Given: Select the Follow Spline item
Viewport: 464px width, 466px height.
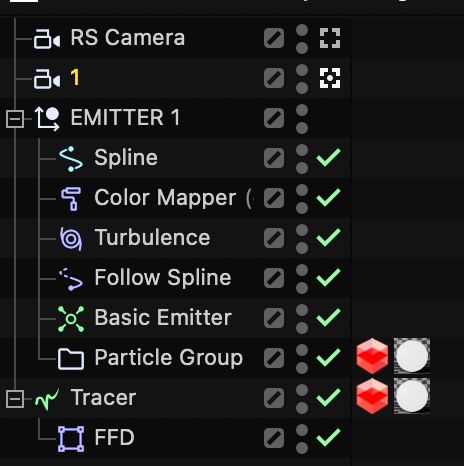Looking at the screenshot, I should [163, 277].
